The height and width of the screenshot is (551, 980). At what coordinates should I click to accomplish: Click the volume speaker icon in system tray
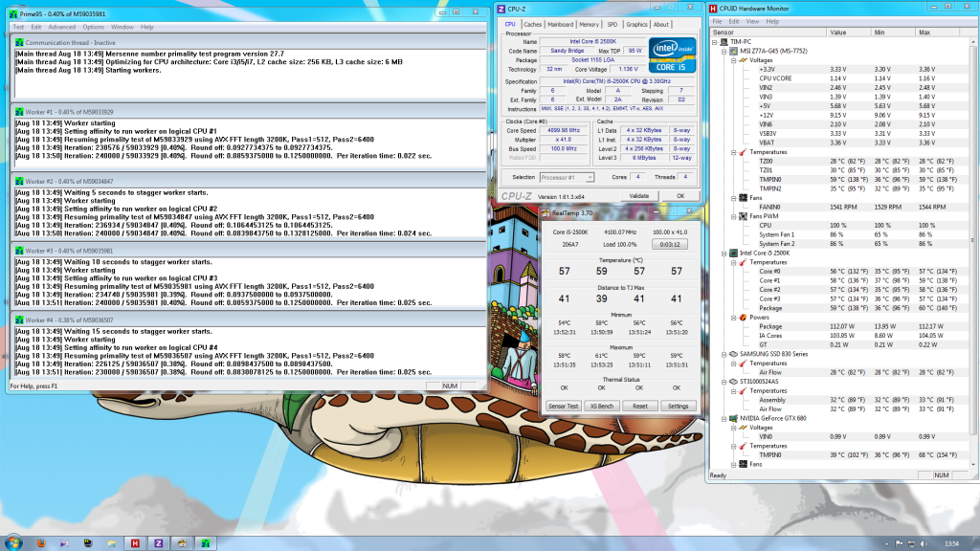point(924,544)
